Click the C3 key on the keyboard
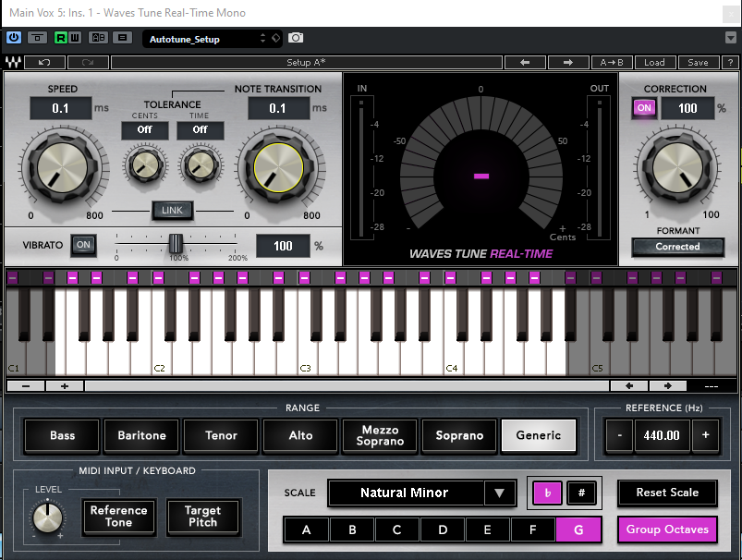This screenshot has height=560, width=742. pos(308,355)
